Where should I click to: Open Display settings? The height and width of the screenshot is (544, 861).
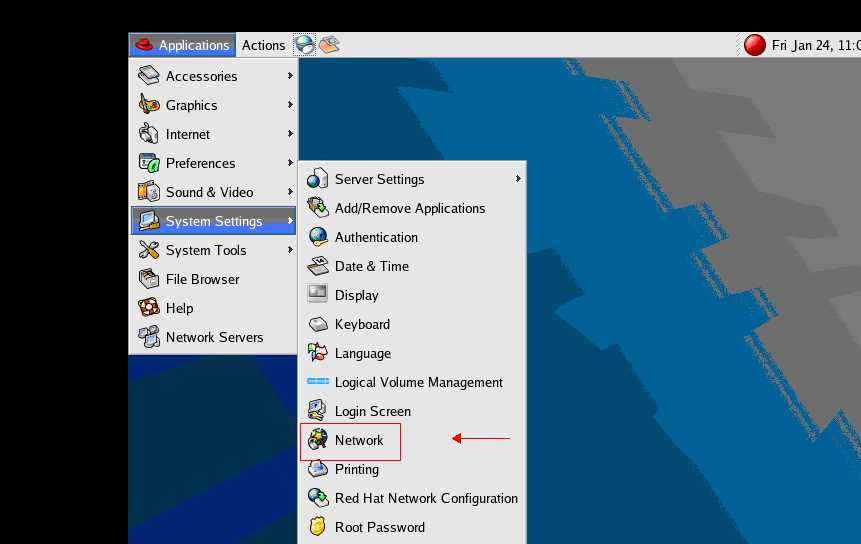pyautogui.click(x=412, y=295)
